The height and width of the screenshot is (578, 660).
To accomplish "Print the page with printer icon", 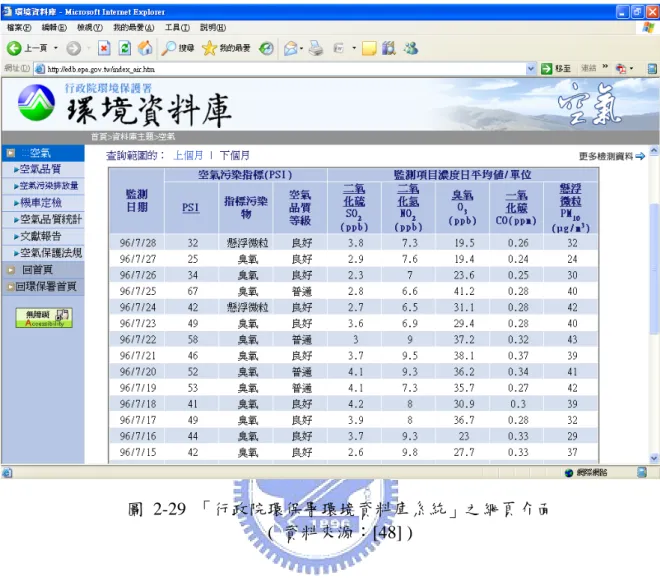I will click(x=316, y=48).
